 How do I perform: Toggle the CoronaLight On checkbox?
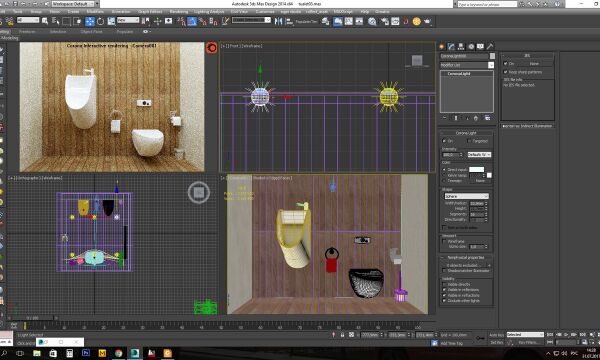point(445,141)
